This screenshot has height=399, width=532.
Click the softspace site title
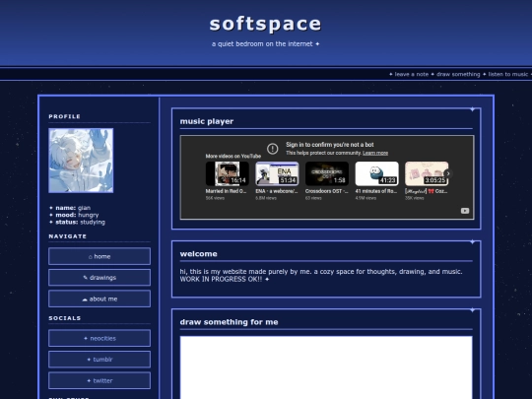click(265, 24)
